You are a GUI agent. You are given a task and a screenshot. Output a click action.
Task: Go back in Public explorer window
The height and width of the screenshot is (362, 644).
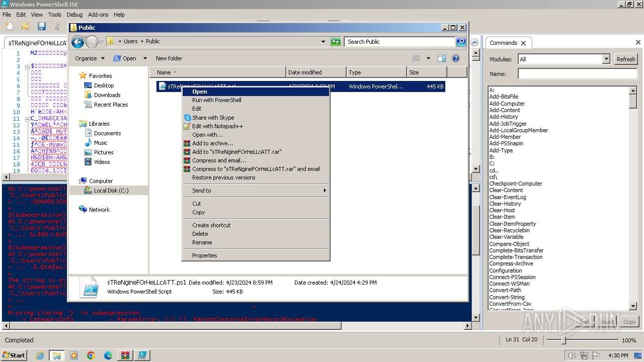pyautogui.click(x=77, y=42)
